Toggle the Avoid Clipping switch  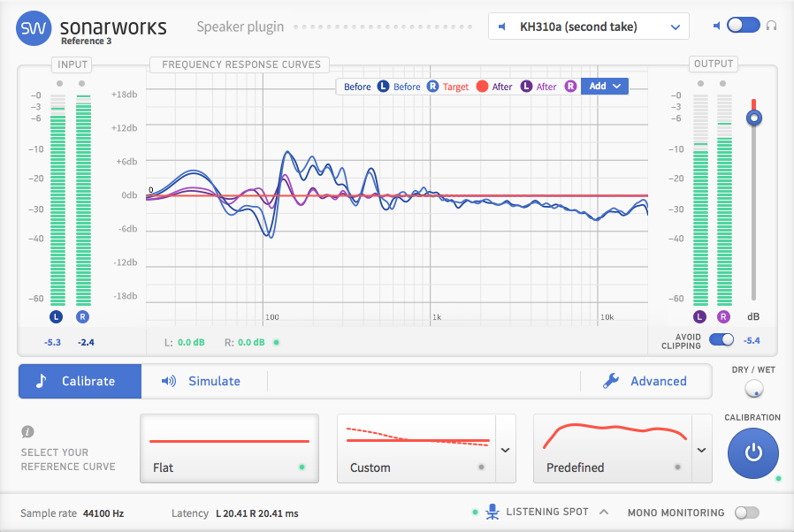(721, 339)
